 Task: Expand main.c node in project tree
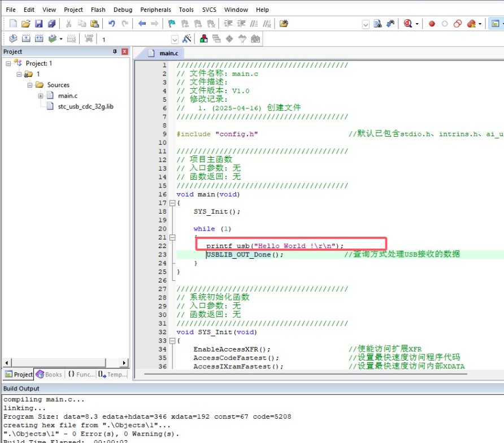click(x=41, y=96)
